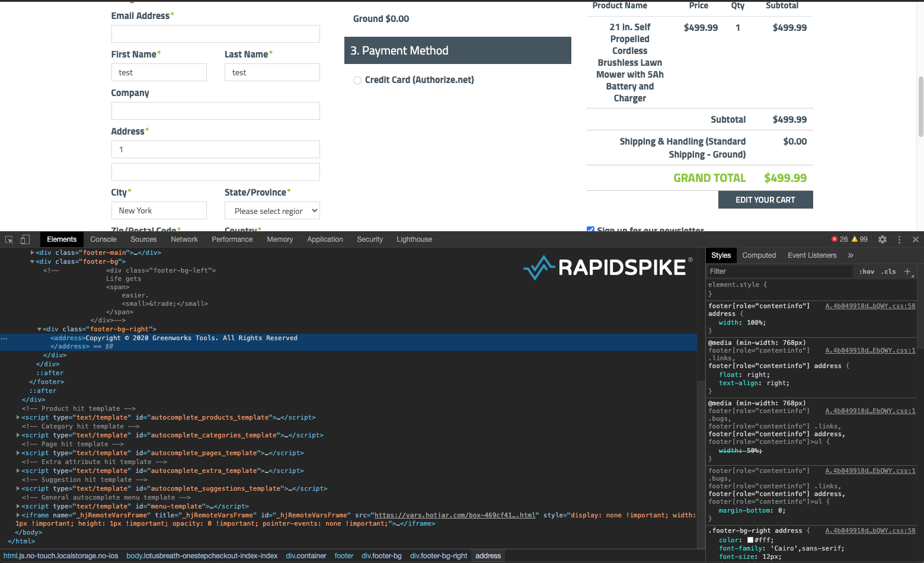Switch to the Memory tab
924x563 pixels.
click(280, 239)
